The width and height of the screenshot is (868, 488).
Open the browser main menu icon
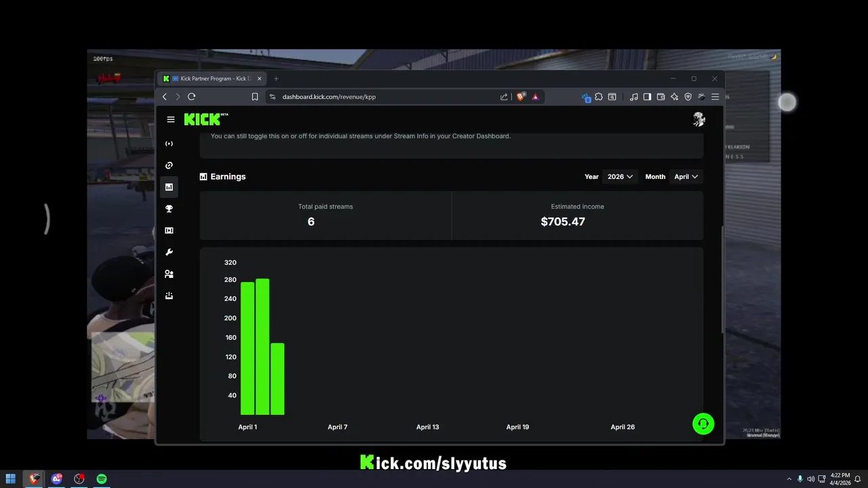(x=715, y=97)
